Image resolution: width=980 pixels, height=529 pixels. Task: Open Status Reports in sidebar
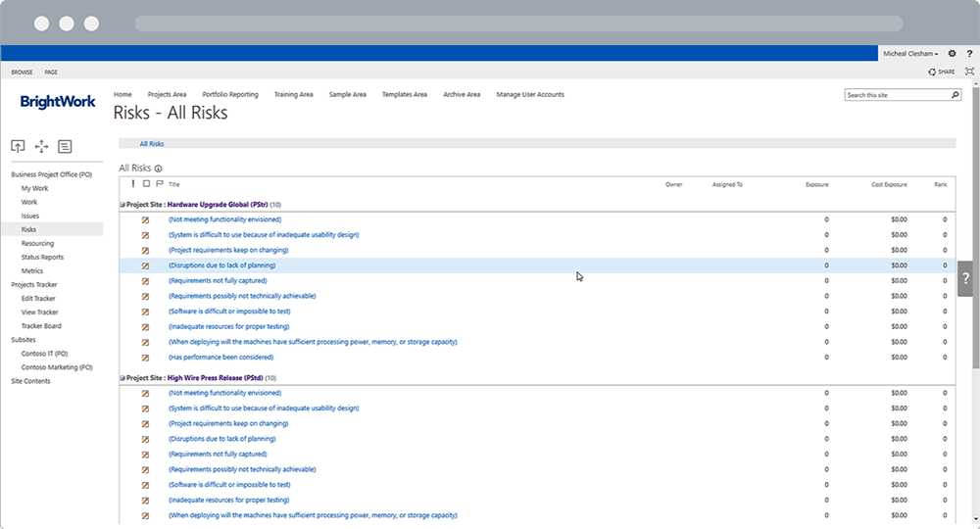(x=42, y=258)
